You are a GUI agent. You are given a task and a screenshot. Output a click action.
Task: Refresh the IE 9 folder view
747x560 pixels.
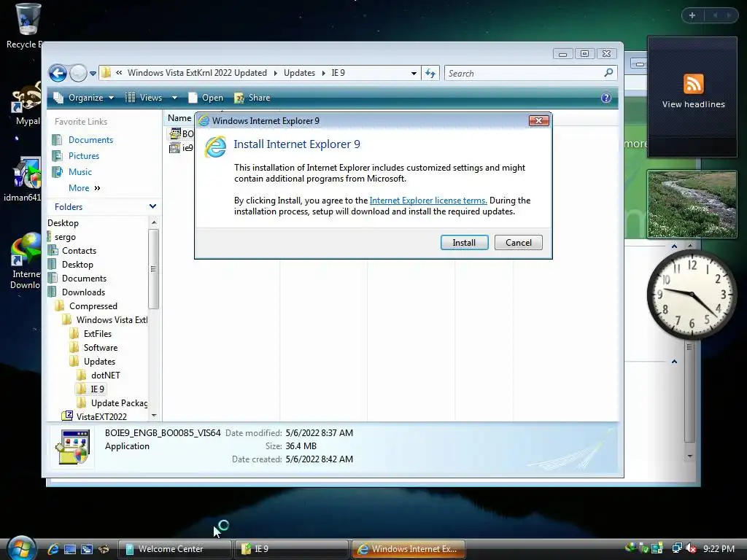[x=430, y=74]
